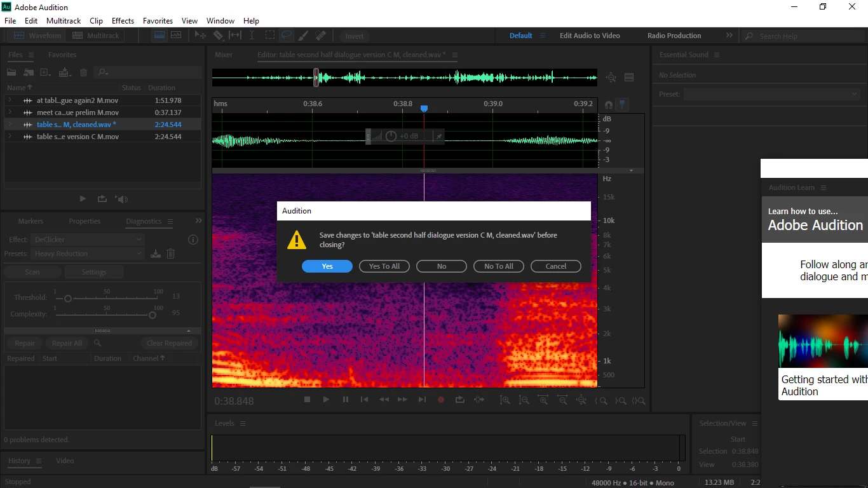Image resolution: width=868 pixels, height=488 pixels.
Task: Click Zoom In Time icon
Action: [x=543, y=400]
